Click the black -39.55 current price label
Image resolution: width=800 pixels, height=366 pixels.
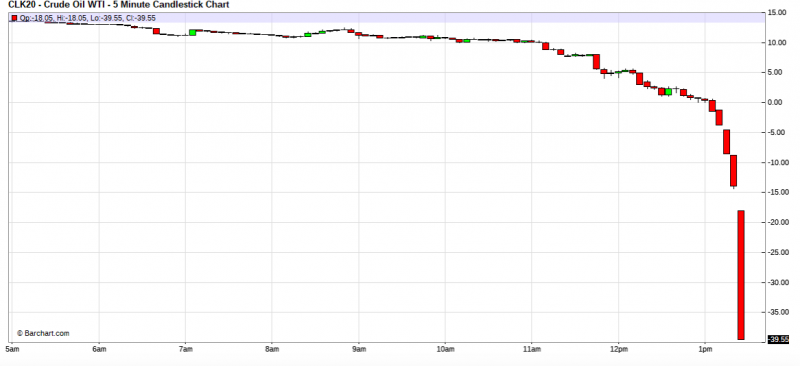click(x=779, y=339)
